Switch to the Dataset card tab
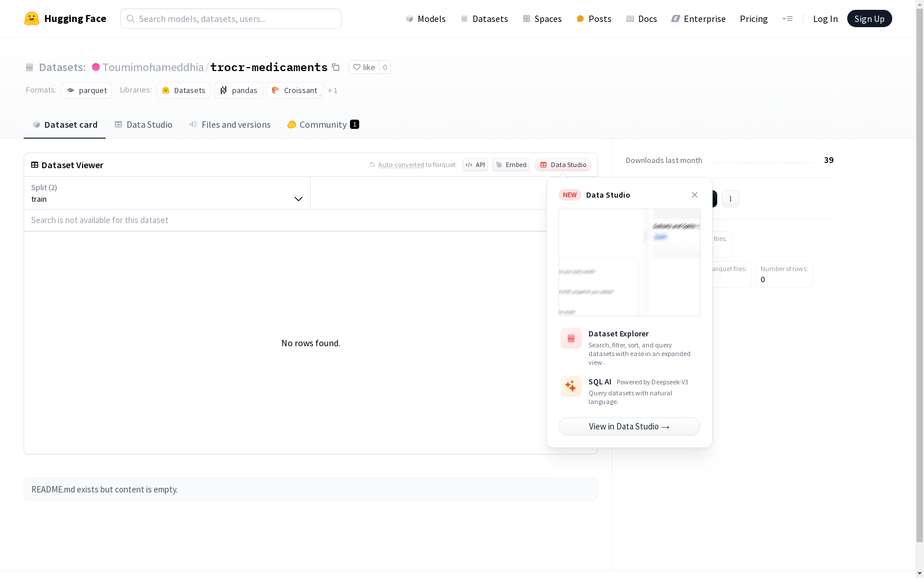Image resolution: width=924 pixels, height=578 pixels. point(65,124)
